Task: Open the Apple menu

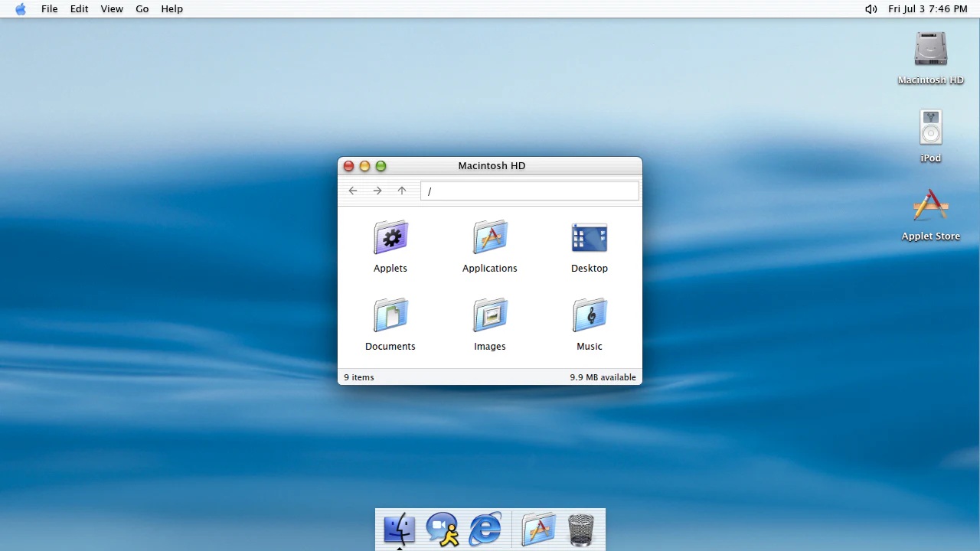Action: [x=21, y=9]
